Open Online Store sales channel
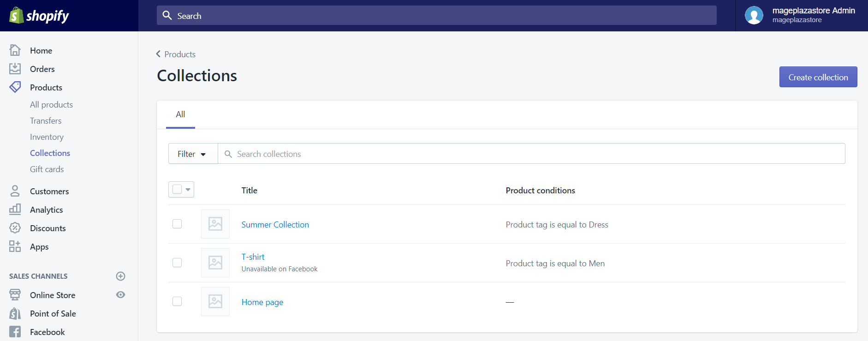Image resolution: width=868 pixels, height=341 pixels. click(x=53, y=295)
